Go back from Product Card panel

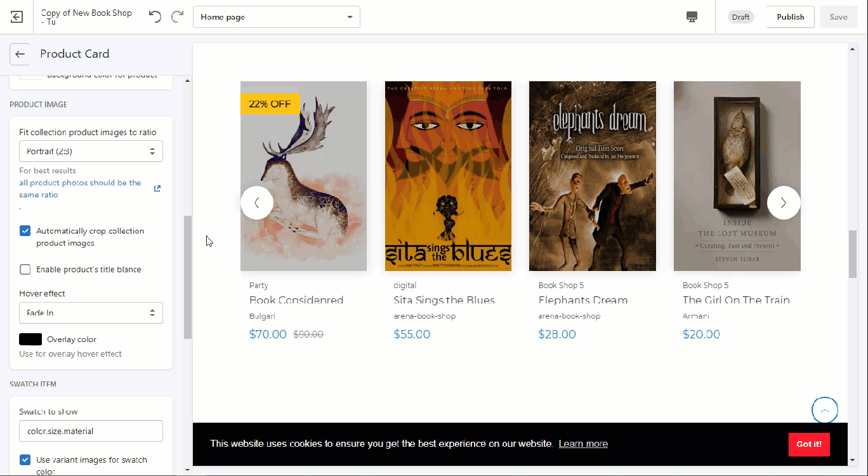(20, 54)
